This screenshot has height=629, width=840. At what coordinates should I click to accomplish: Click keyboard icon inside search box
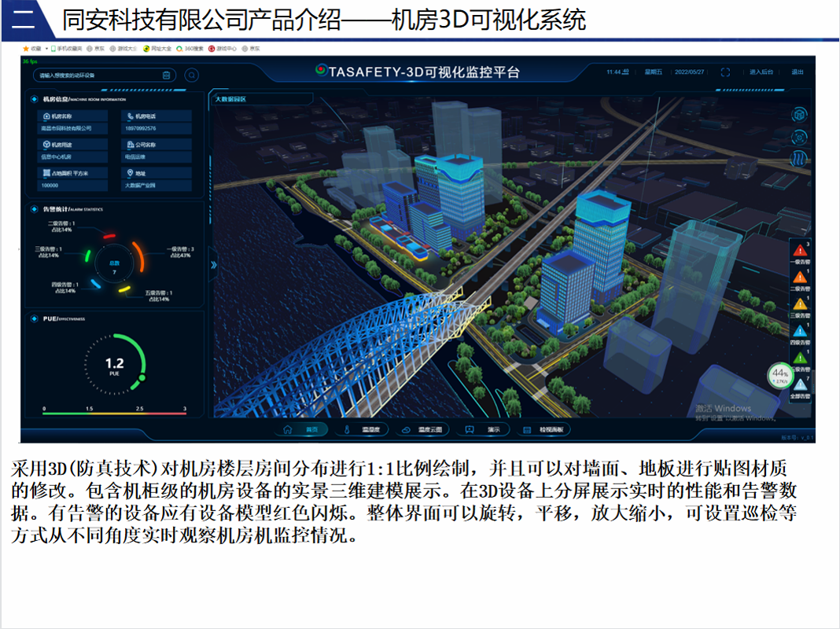tap(166, 75)
